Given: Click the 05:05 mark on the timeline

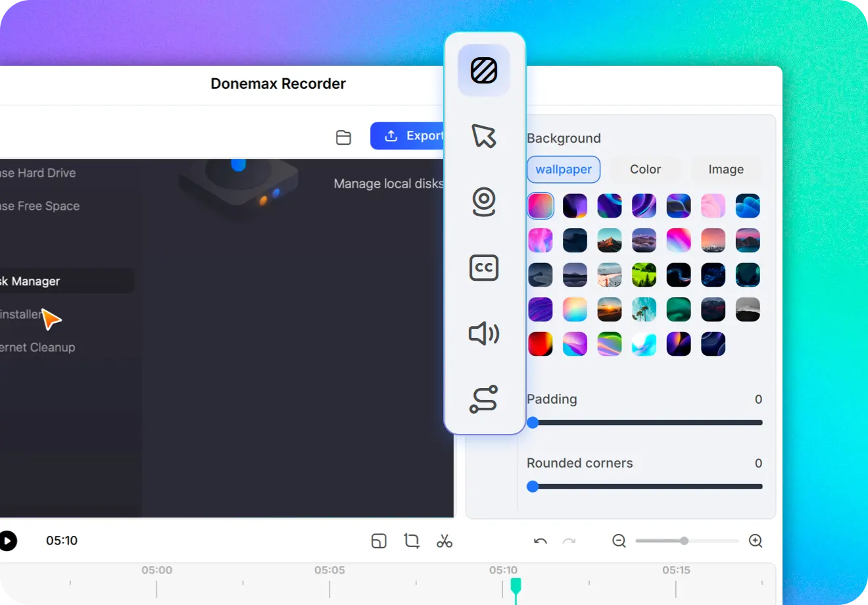Looking at the screenshot, I should 329,570.
